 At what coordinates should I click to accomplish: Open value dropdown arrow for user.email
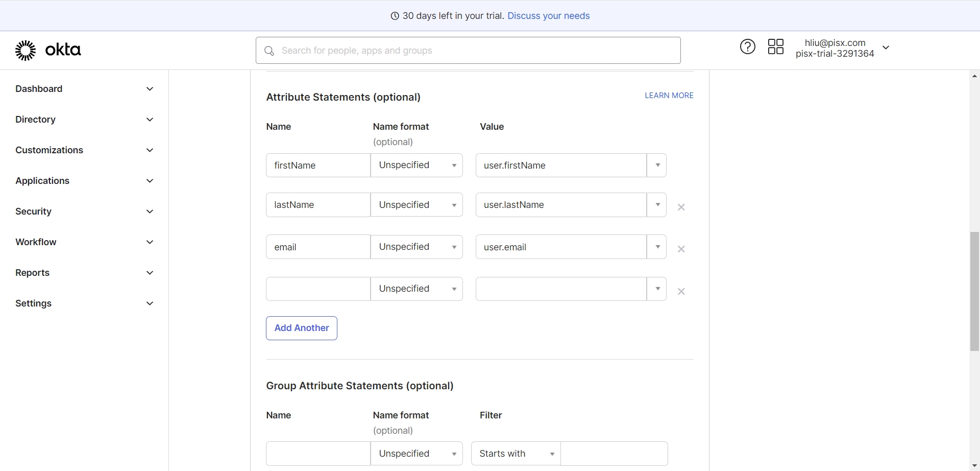pyautogui.click(x=657, y=247)
